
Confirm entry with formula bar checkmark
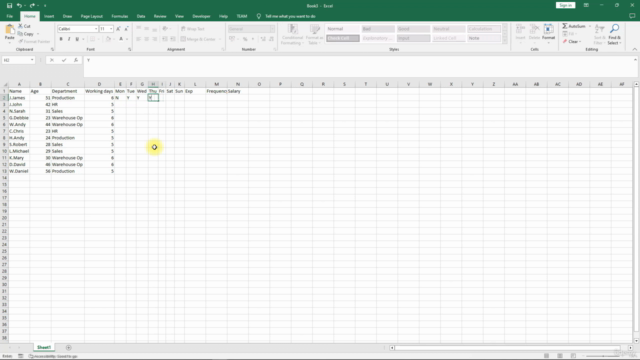point(64,60)
